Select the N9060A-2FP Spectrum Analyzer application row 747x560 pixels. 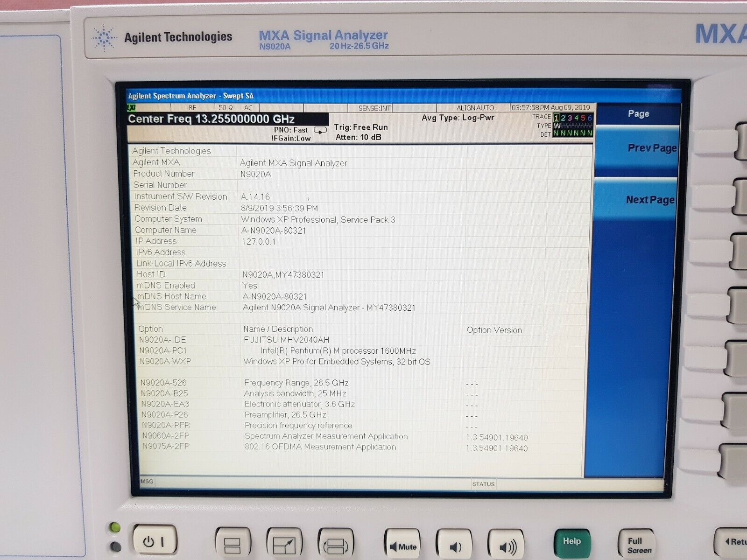pos(335,437)
